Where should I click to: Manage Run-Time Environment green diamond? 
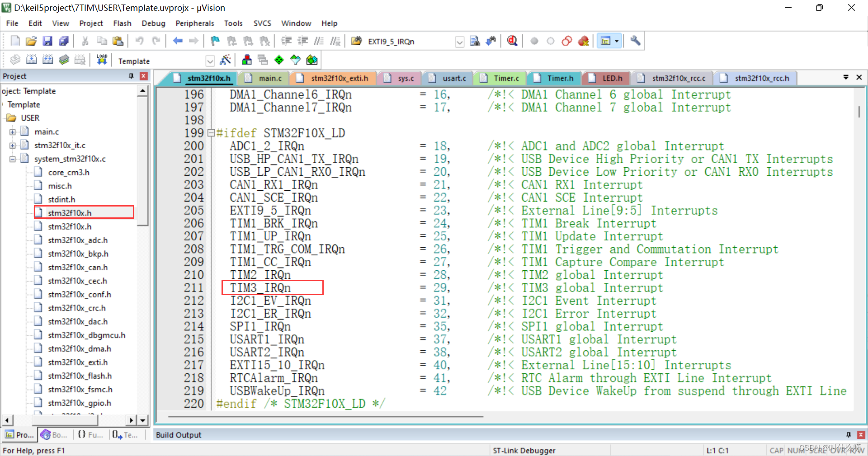coord(279,60)
